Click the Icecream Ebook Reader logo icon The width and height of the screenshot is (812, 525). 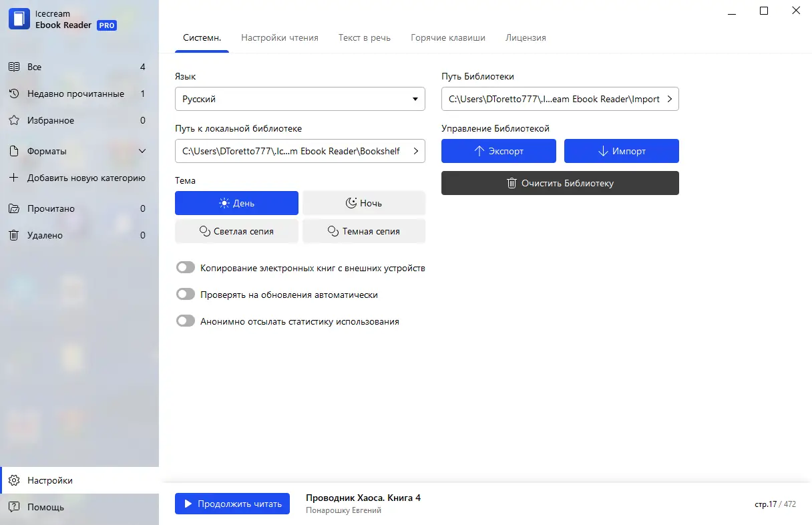19,19
